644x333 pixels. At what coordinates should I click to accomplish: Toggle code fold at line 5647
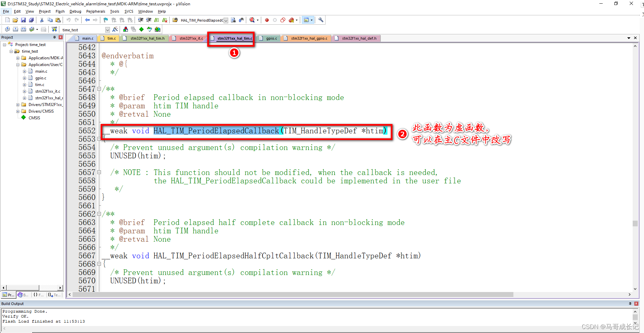[99, 89]
